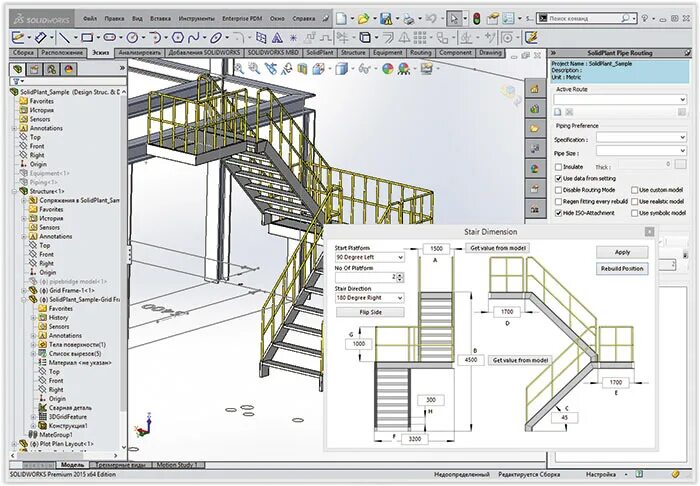
Task: Open the Active Route dropdown
Action: 620,99
